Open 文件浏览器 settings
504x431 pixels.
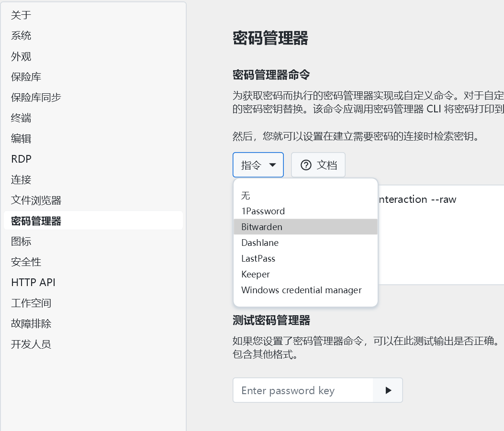tap(93, 200)
